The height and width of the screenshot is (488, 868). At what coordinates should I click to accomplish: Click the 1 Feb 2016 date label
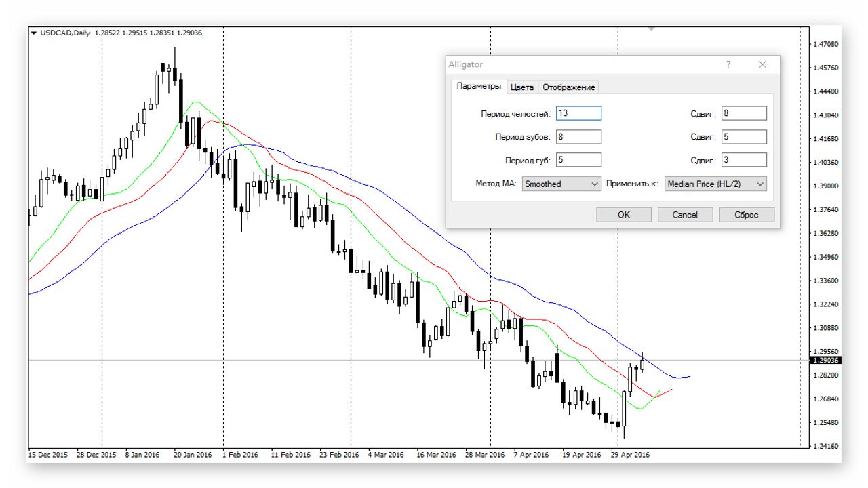pyautogui.click(x=240, y=455)
